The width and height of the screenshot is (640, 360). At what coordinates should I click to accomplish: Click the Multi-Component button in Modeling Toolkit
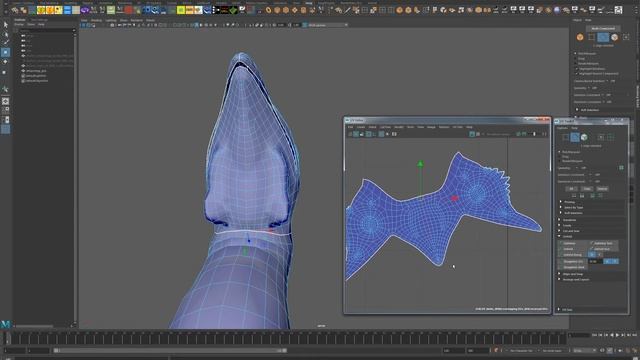point(603,29)
